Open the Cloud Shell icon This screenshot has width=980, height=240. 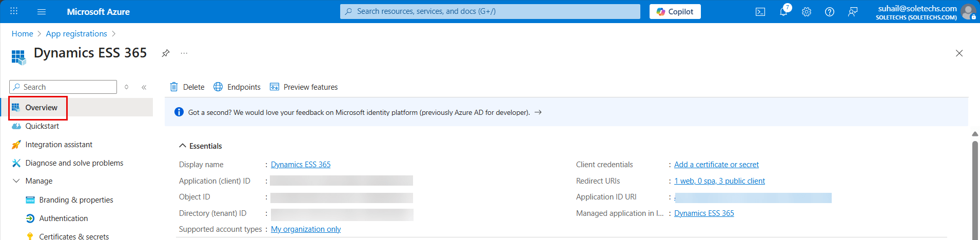point(760,12)
